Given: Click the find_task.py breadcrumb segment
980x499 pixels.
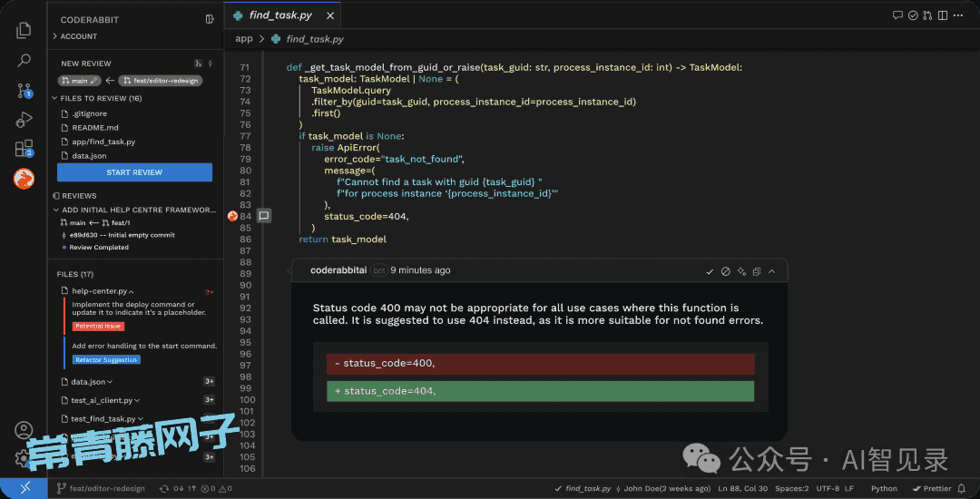Looking at the screenshot, I should pyautogui.click(x=315, y=39).
